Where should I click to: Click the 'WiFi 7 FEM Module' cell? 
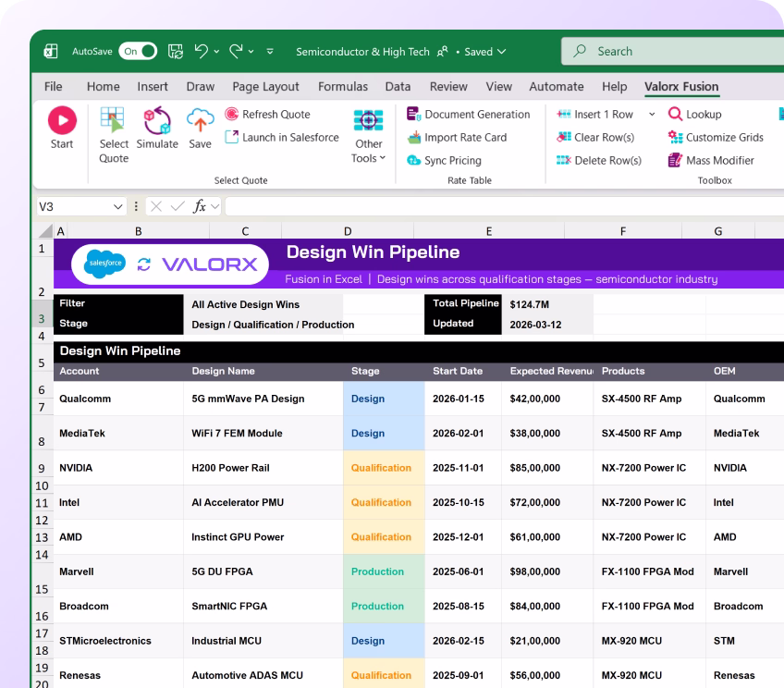point(263,433)
